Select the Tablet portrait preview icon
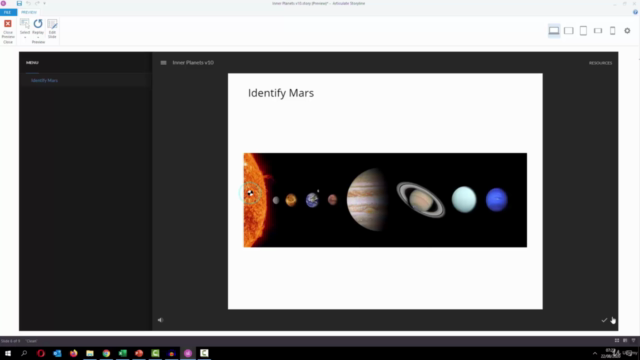The image size is (640, 360). tap(583, 31)
